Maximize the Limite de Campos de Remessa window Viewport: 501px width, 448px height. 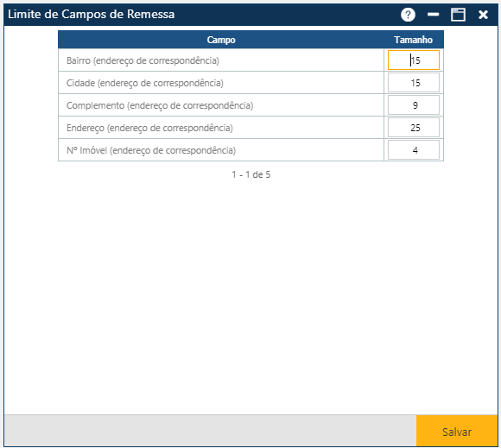coord(458,15)
